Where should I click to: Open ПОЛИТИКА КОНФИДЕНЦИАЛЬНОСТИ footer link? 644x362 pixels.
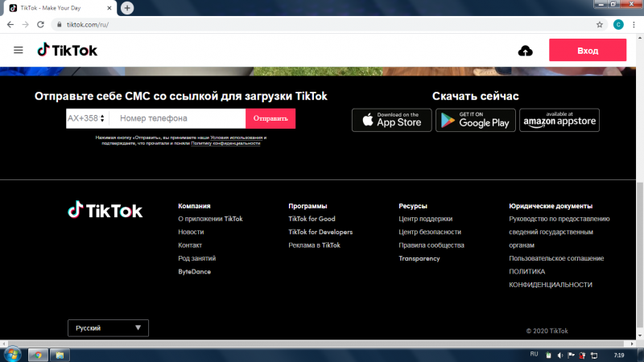click(551, 278)
